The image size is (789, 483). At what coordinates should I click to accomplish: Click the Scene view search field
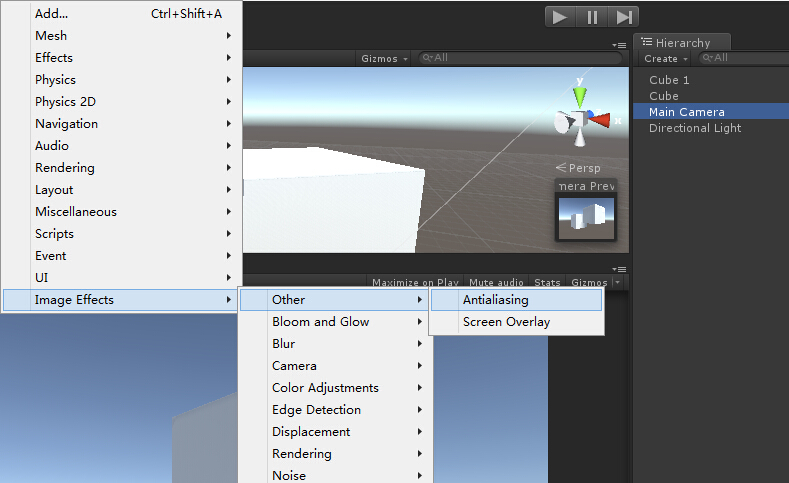520,58
